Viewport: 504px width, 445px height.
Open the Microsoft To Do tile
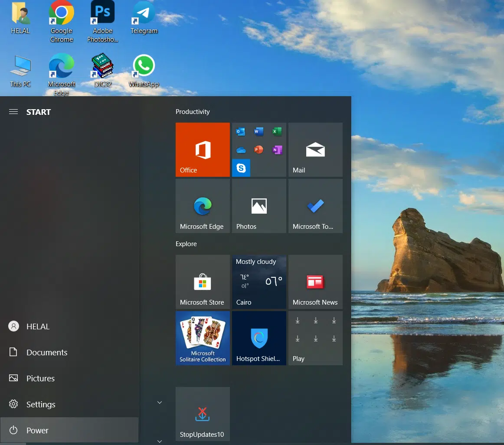[x=315, y=206]
